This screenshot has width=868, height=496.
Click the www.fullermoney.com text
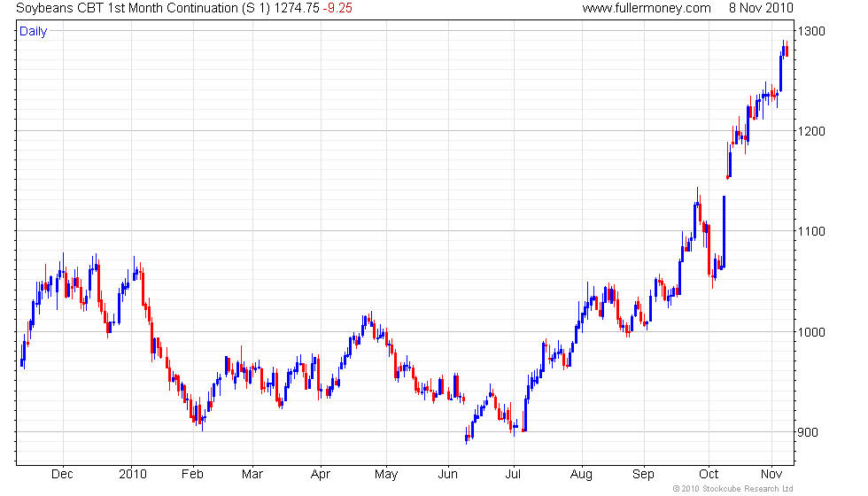646,8
